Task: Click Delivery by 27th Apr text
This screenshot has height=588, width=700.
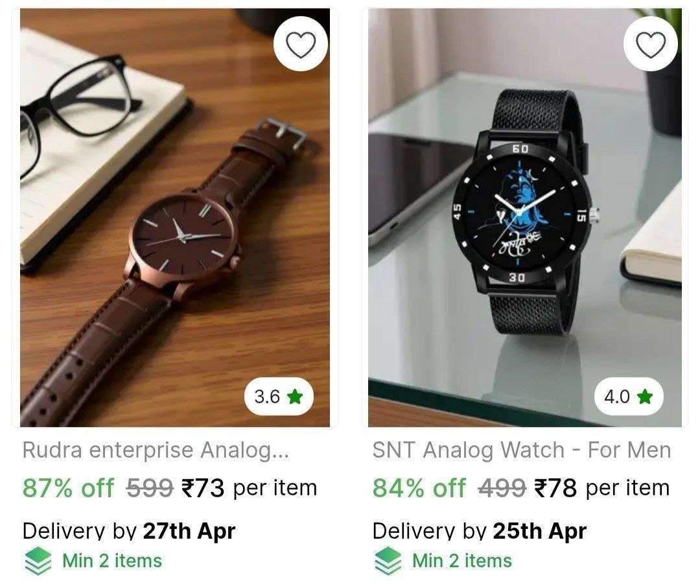Action: 129,532
